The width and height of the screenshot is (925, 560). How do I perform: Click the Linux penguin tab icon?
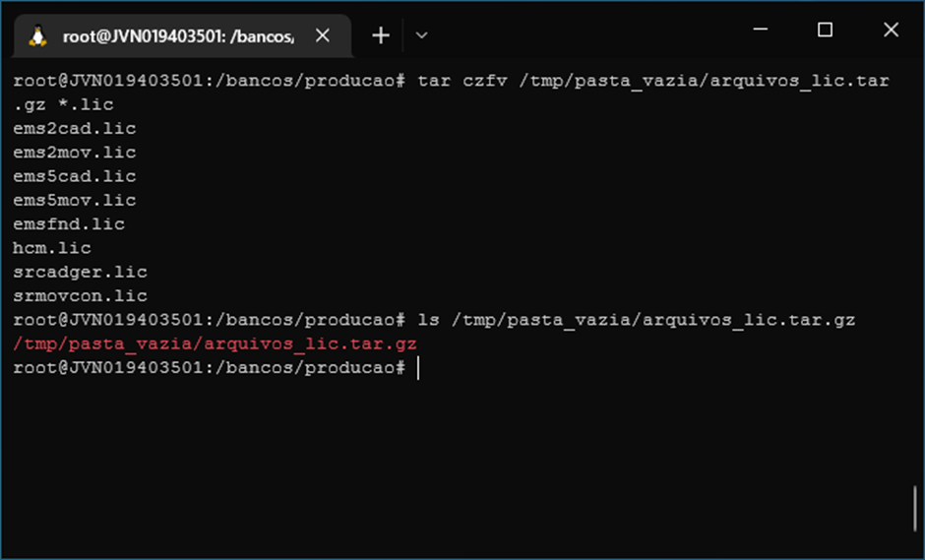pos(38,36)
